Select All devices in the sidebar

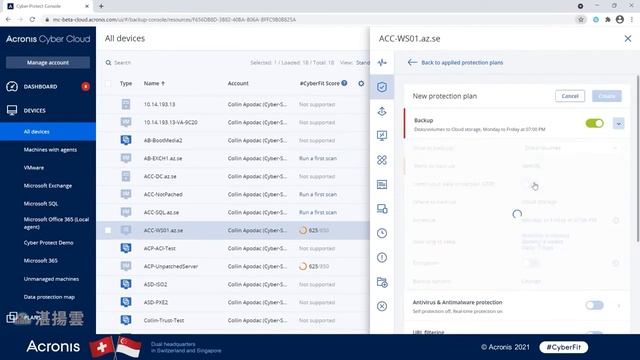(48, 131)
